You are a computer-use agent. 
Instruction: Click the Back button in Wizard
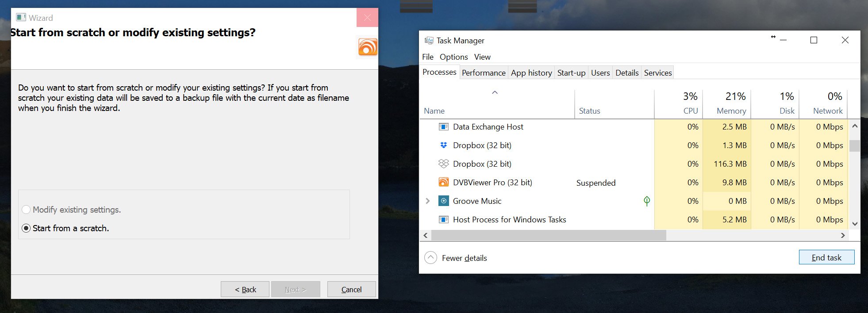tap(245, 289)
